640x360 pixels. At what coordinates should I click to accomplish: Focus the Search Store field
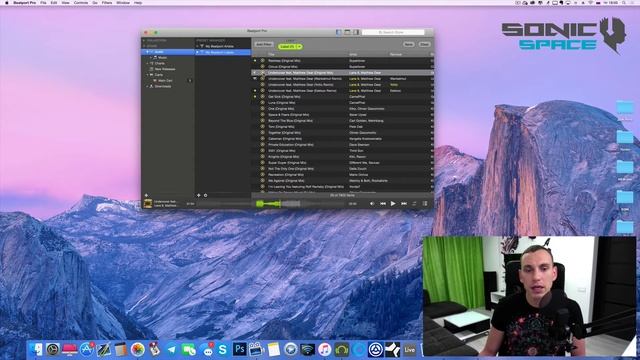click(x=393, y=32)
